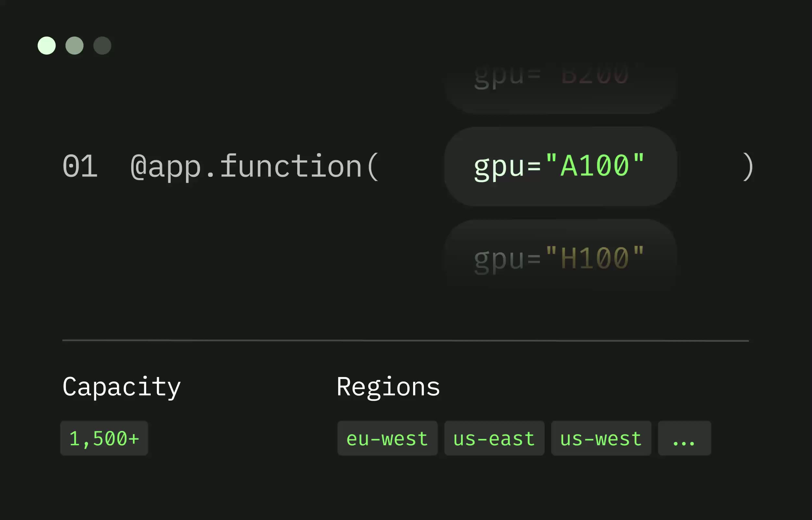
Task: Click the us-west region badge
Action: pyautogui.click(x=601, y=438)
